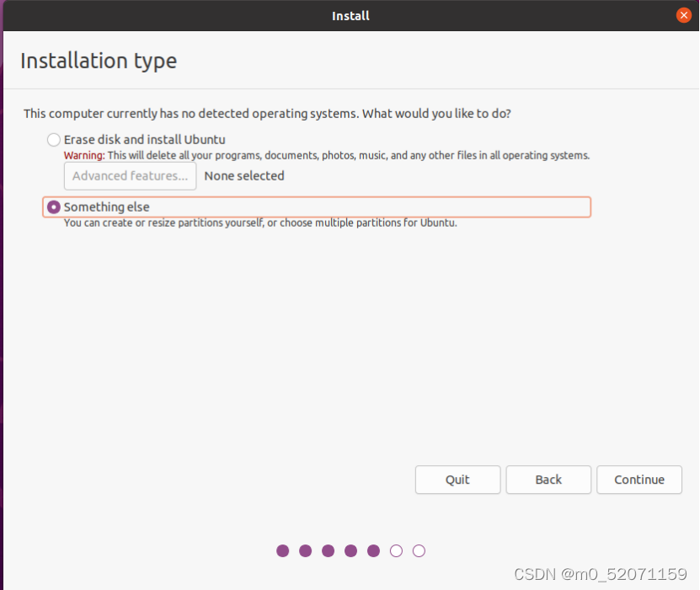Click the 'Installation type' heading
This screenshot has height=590, width=700.
coord(99,61)
